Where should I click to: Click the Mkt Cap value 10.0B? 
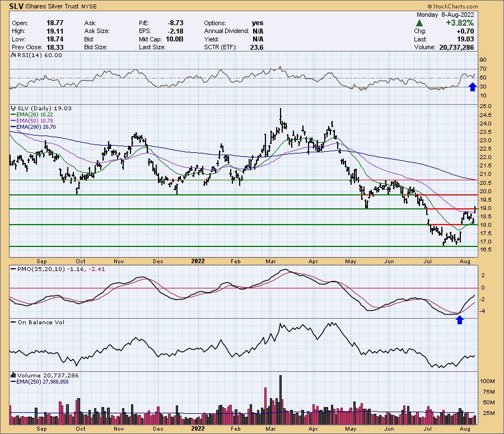pos(174,39)
